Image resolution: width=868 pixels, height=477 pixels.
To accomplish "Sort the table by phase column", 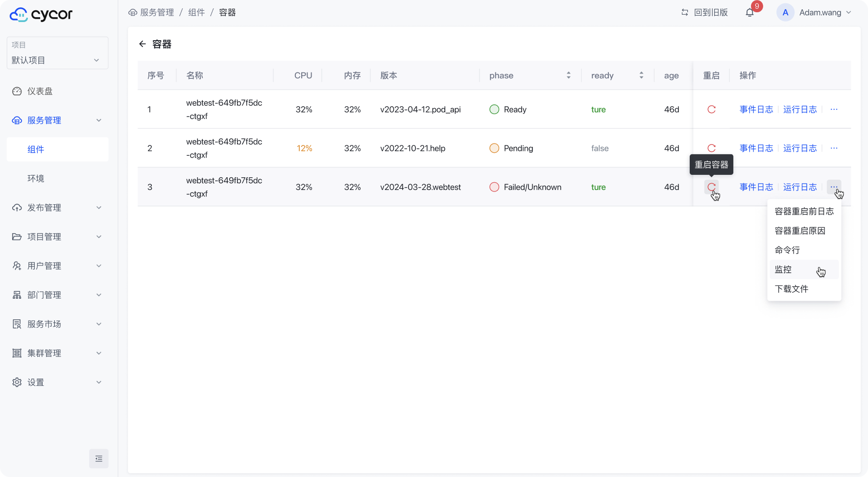I will pyautogui.click(x=568, y=75).
